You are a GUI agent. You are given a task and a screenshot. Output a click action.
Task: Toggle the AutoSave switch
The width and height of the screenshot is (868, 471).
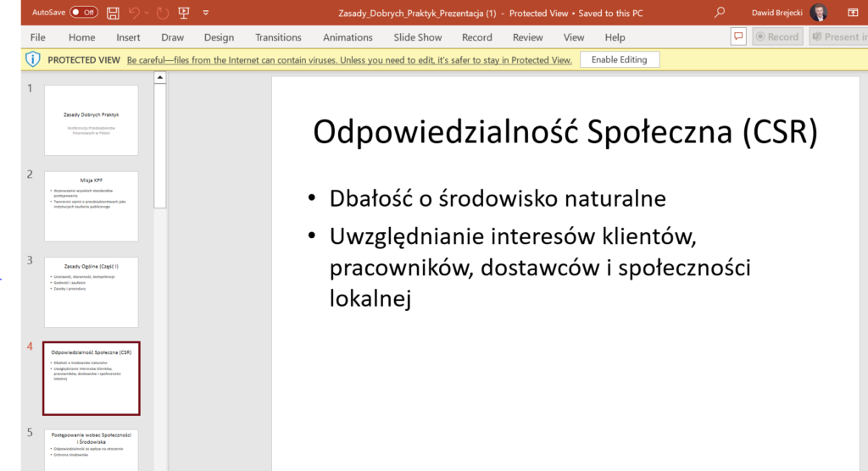click(x=83, y=13)
